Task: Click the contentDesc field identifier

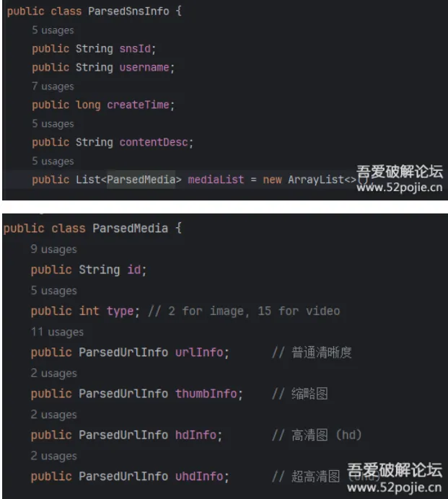Action: (154, 142)
